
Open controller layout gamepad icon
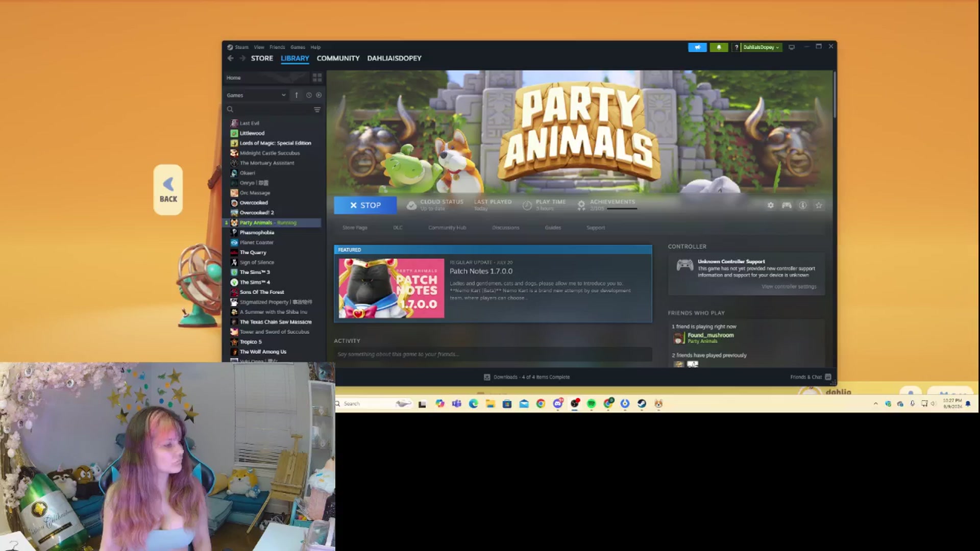(787, 205)
